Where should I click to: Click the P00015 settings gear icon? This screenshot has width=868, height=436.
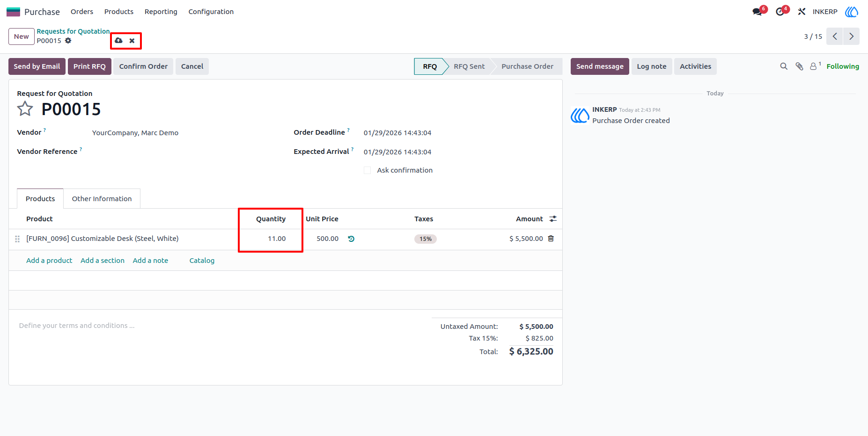[68, 41]
